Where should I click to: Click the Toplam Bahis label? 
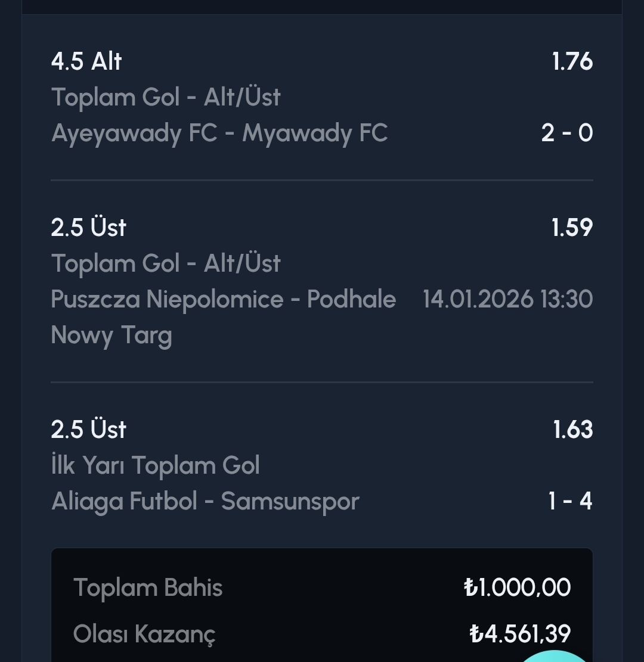click(x=148, y=588)
